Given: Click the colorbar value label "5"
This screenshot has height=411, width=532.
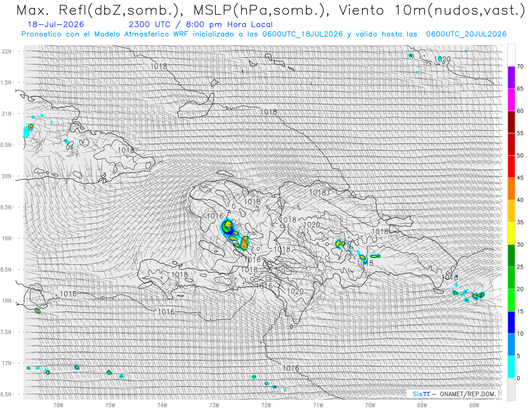Looking at the screenshot, I should coord(518,356).
